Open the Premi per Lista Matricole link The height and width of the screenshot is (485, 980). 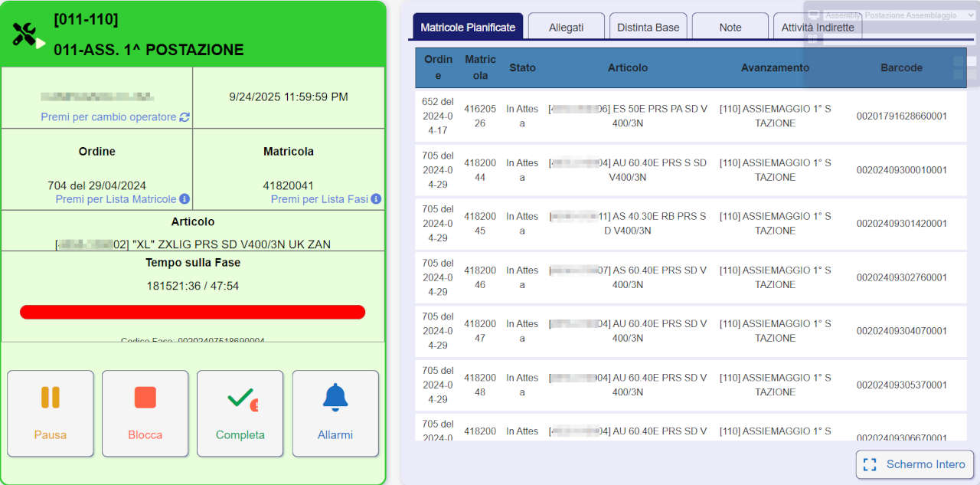tap(116, 199)
